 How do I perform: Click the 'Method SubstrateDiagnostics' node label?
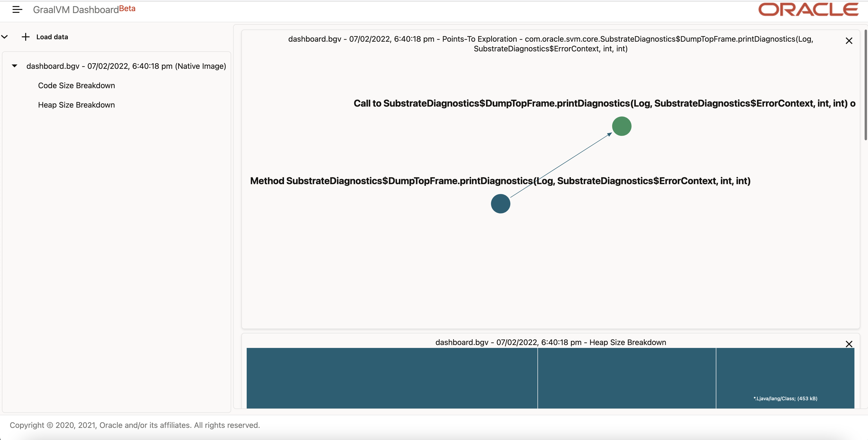[x=500, y=181]
